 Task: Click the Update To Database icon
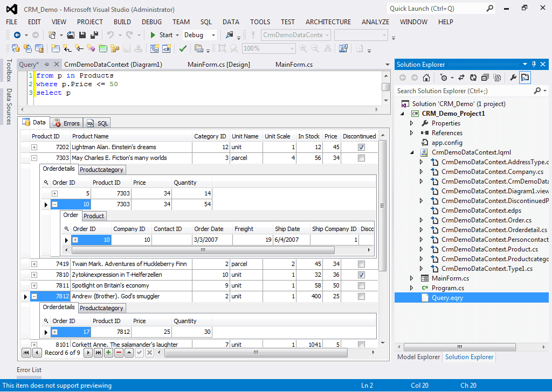click(x=27, y=48)
